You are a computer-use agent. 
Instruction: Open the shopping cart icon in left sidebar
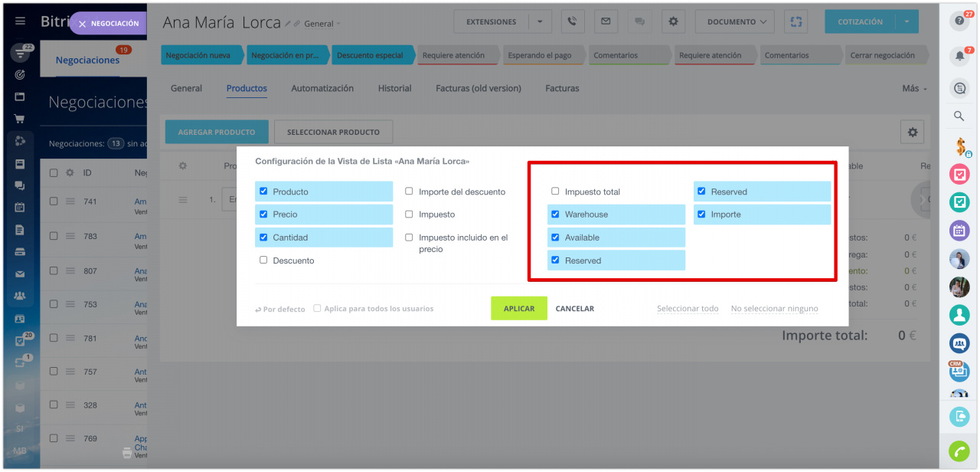pyautogui.click(x=20, y=119)
